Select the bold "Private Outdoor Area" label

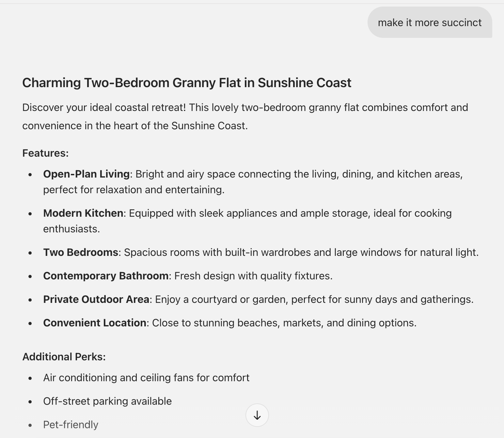coord(96,299)
